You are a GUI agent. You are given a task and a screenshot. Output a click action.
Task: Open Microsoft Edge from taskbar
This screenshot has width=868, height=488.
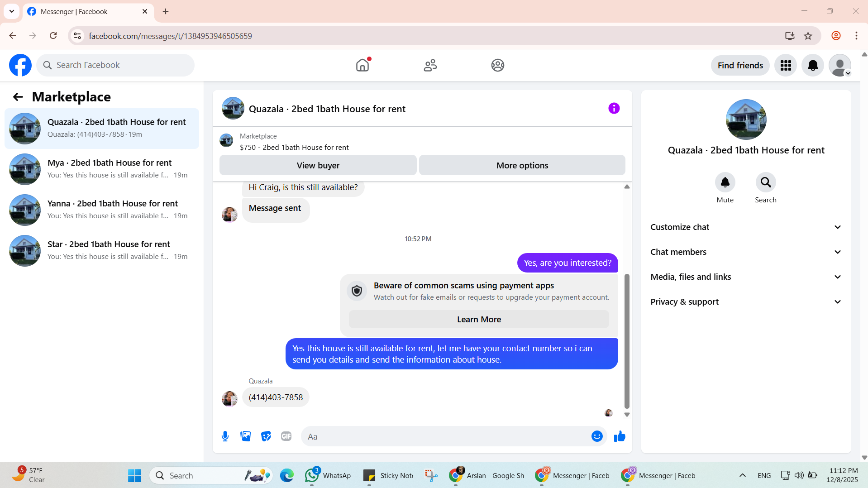(x=286, y=475)
